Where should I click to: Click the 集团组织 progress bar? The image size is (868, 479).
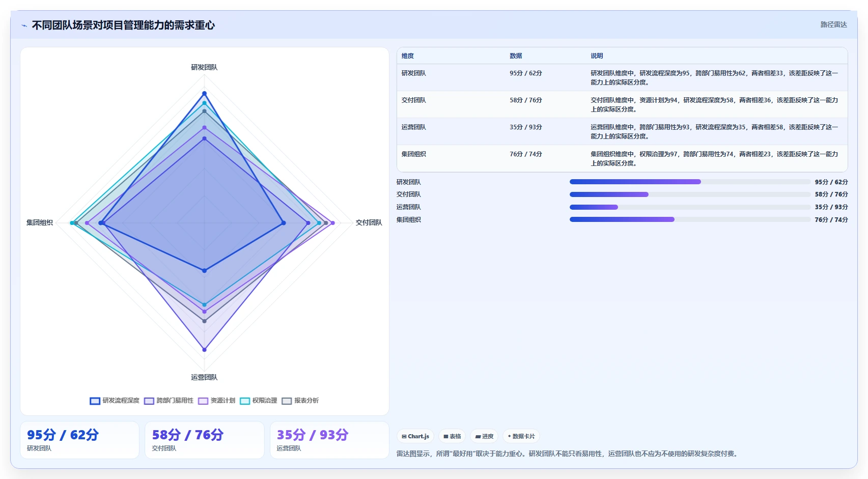click(x=690, y=219)
